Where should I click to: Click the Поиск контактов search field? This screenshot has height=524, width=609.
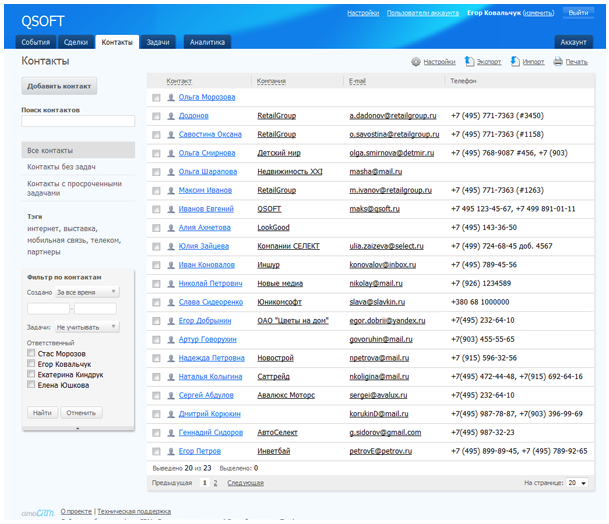(x=78, y=122)
